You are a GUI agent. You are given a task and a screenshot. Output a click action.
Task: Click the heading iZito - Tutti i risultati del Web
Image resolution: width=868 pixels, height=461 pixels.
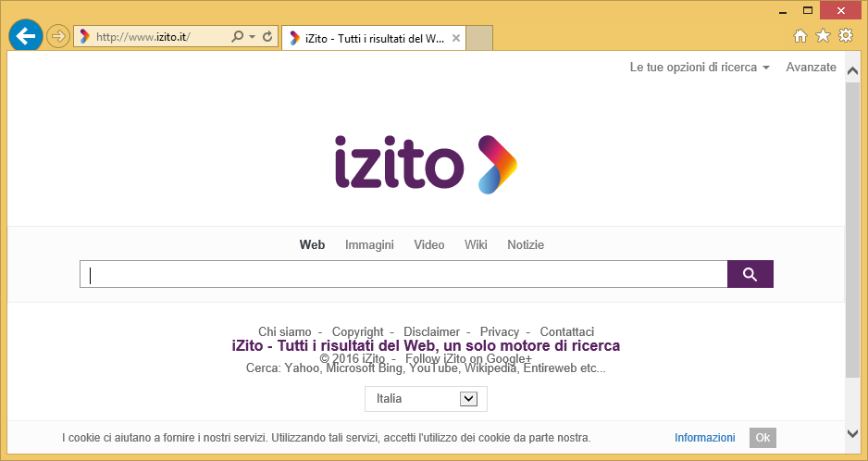pos(426,346)
